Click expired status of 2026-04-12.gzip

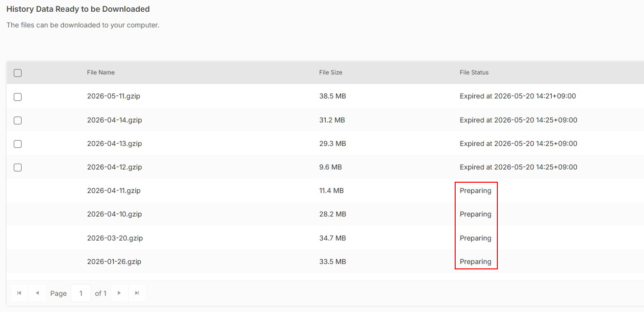(518, 167)
